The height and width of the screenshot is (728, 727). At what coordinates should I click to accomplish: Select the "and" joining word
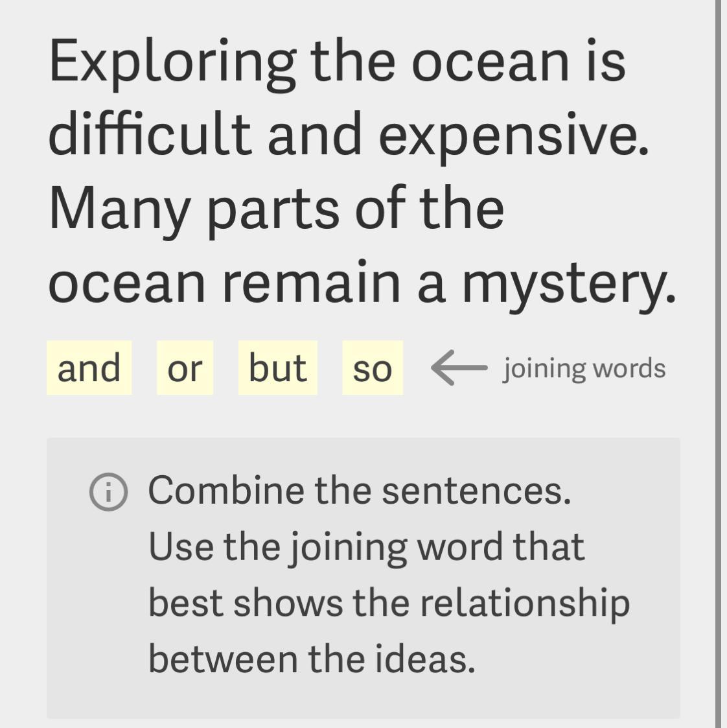click(x=89, y=368)
